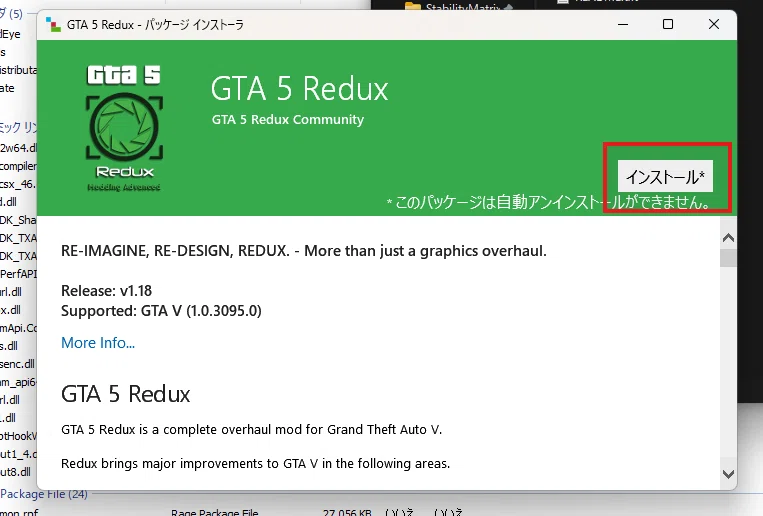
Task: Click the Release: v1.18 text
Action: [107, 291]
